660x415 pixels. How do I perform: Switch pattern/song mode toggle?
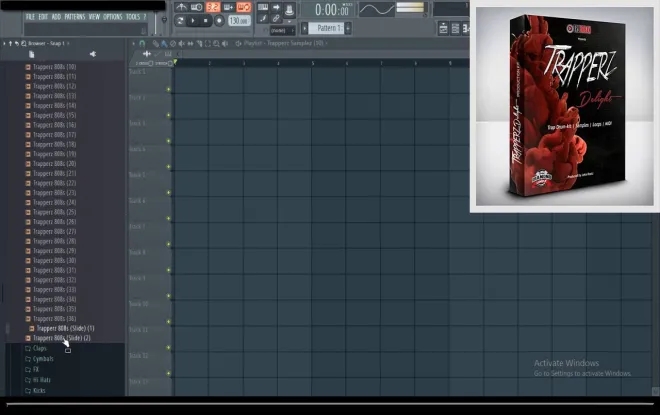180,20
